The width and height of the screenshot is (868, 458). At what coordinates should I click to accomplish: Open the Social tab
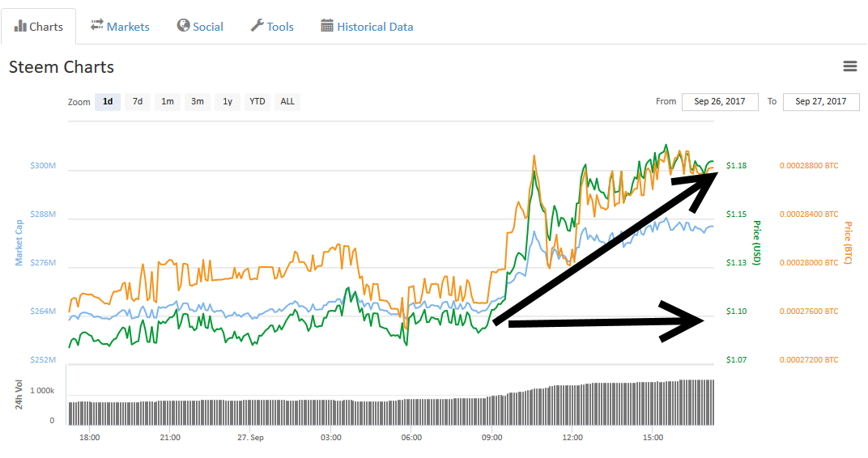point(200,27)
